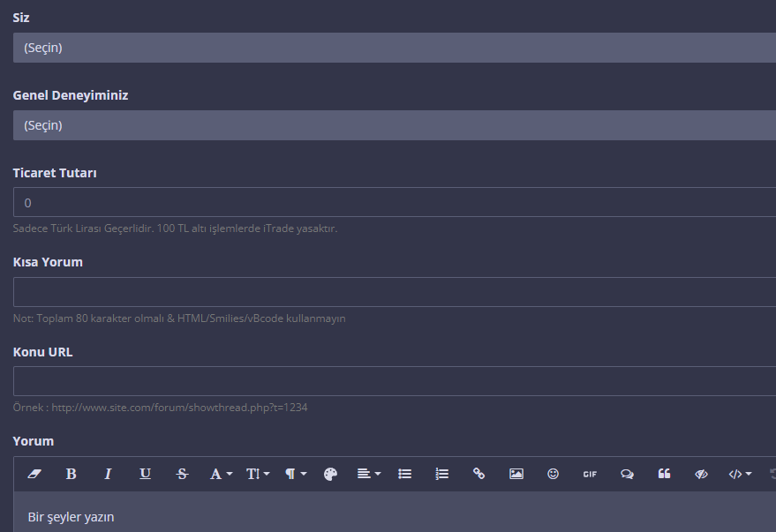This screenshot has width=776, height=532.
Task: Click the Konu URL input field
Action: tap(395, 381)
